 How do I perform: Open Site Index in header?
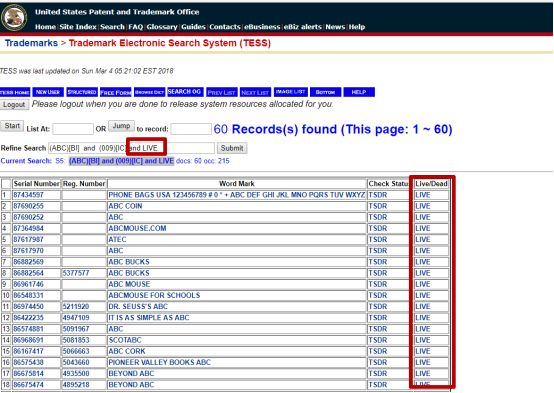[x=78, y=27]
